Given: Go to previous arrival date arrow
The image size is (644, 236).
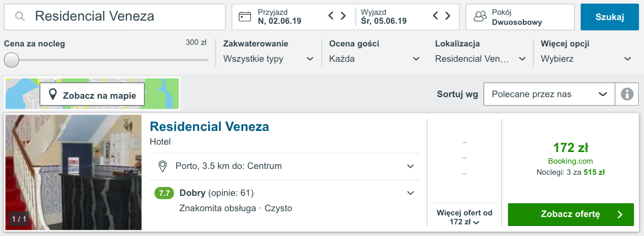Looking at the screenshot, I should (x=331, y=16).
